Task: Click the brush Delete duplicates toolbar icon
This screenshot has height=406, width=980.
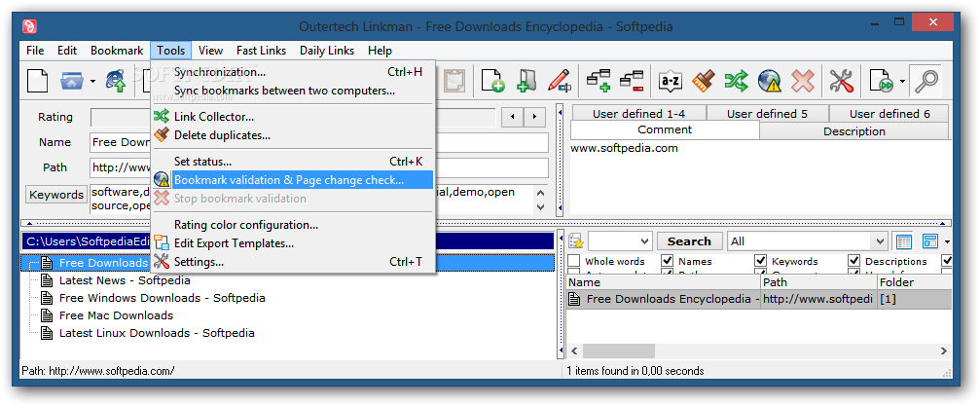Action: 703,81
